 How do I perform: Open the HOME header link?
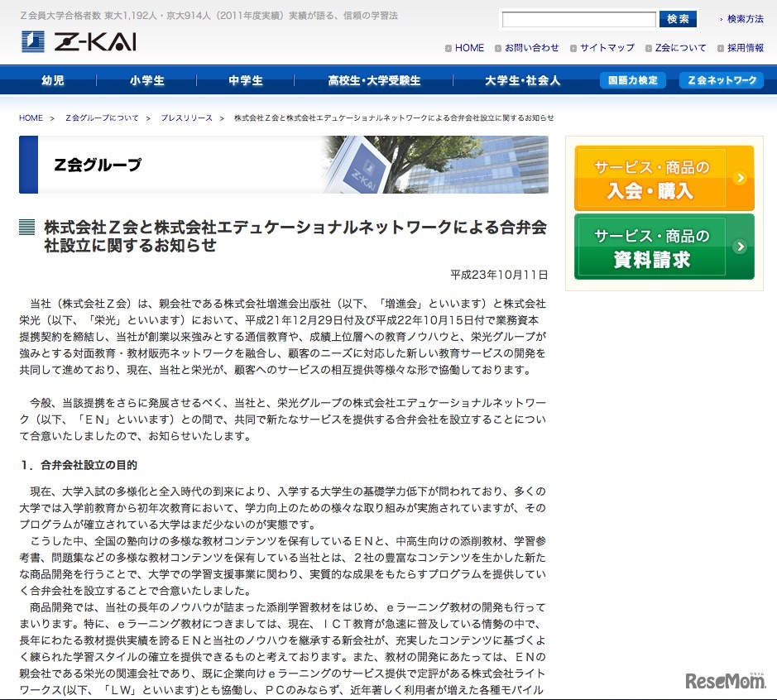pyautogui.click(x=469, y=47)
